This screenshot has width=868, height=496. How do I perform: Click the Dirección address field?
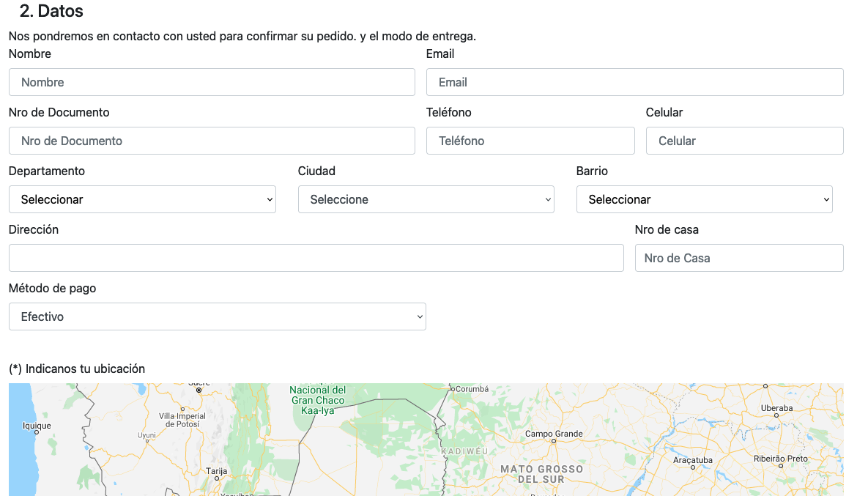(316, 258)
